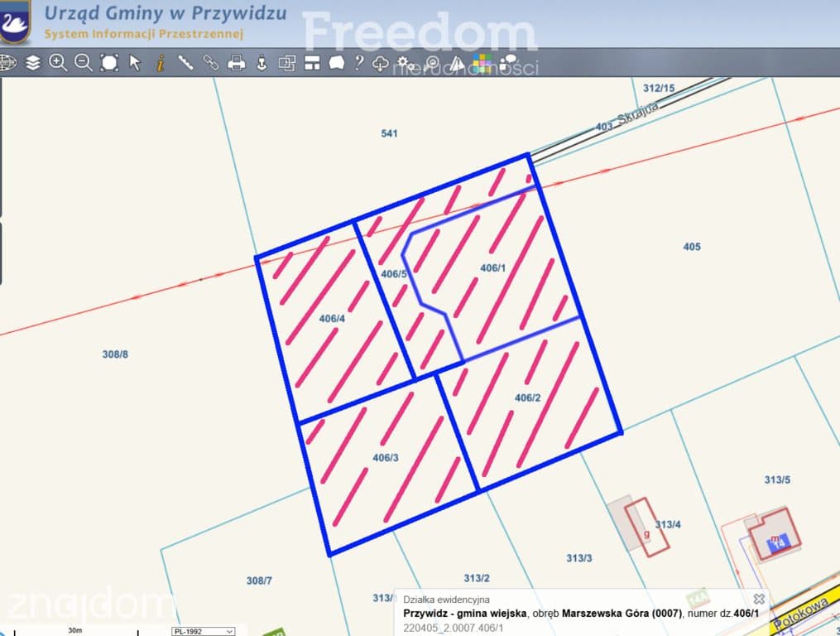The width and height of the screenshot is (840, 636).
Task: Open the map layers panel
Action: click(x=32, y=63)
